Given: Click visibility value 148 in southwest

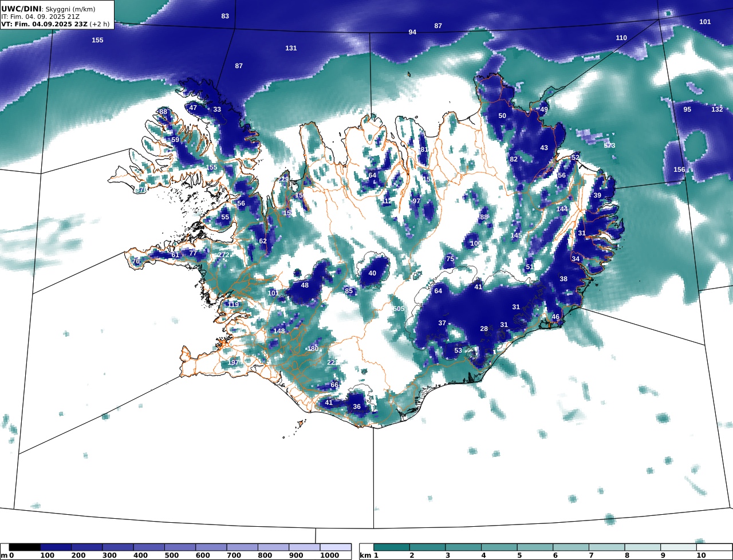Looking at the screenshot, I should coord(279,331).
